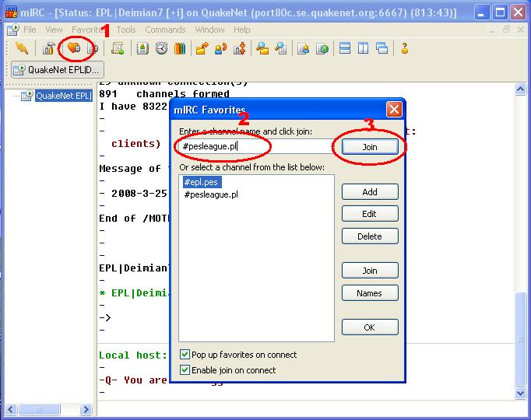Image resolution: width=531 pixels, height=420 pixels.
Task: Switch to QuakeNet EPL|D... switchbar button
Action: 58,70
